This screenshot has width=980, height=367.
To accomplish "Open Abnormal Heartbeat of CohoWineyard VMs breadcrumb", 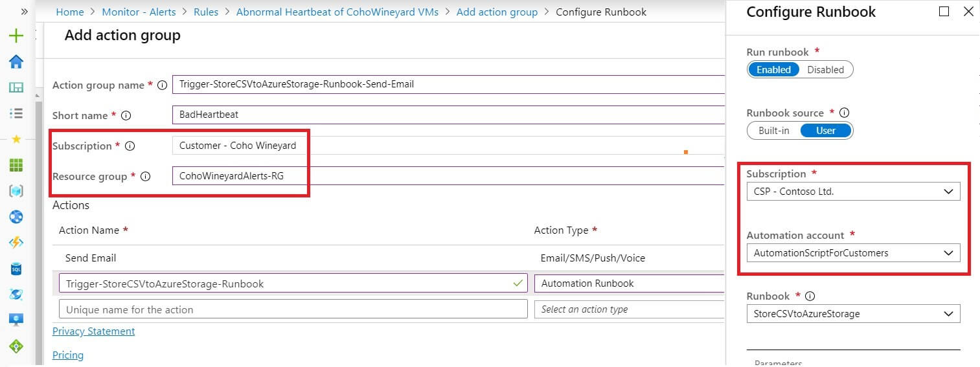I will click(337, 12).
